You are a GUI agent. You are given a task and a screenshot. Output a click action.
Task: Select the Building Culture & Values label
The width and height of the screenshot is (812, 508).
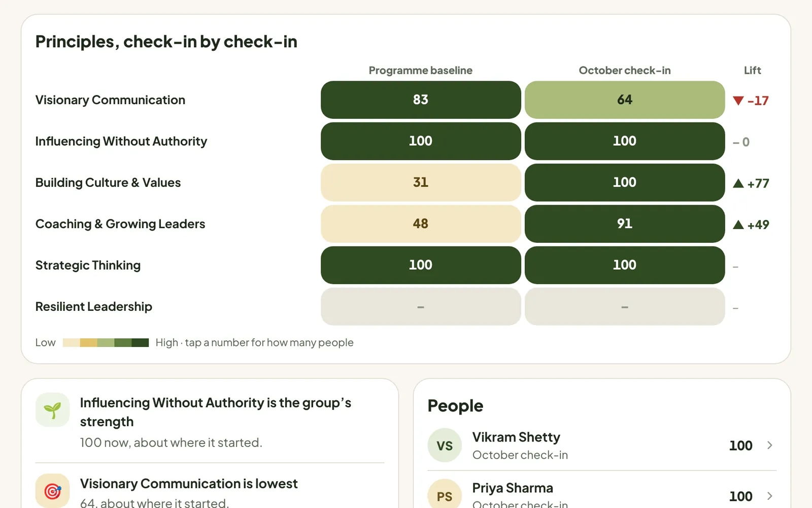click(x=108, y=182)
